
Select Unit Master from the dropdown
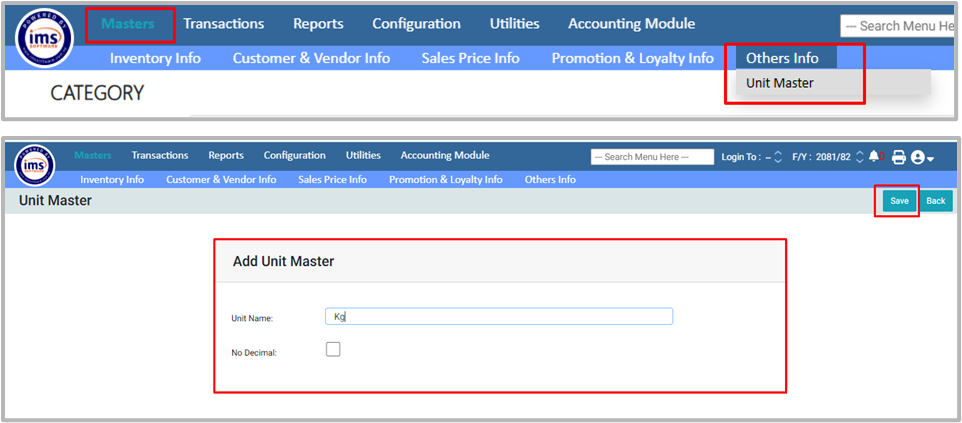[x=780, y=83]
